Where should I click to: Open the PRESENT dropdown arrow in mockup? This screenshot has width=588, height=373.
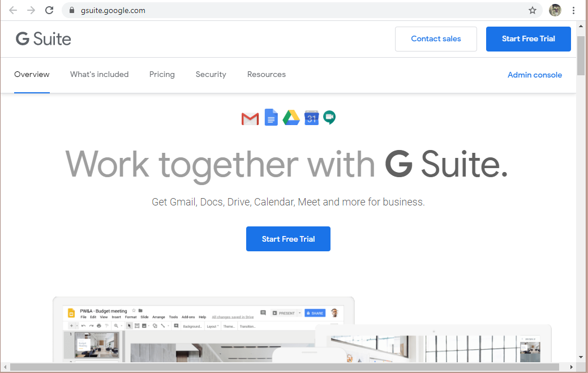tap(299, 313)
